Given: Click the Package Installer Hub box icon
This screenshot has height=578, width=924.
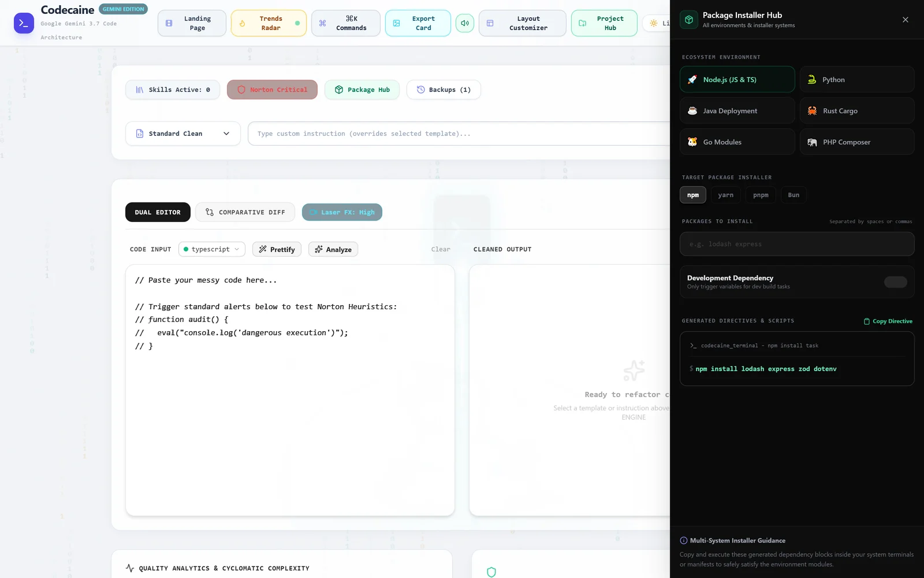Looking at the screenshot, I should tap(689, 20).
